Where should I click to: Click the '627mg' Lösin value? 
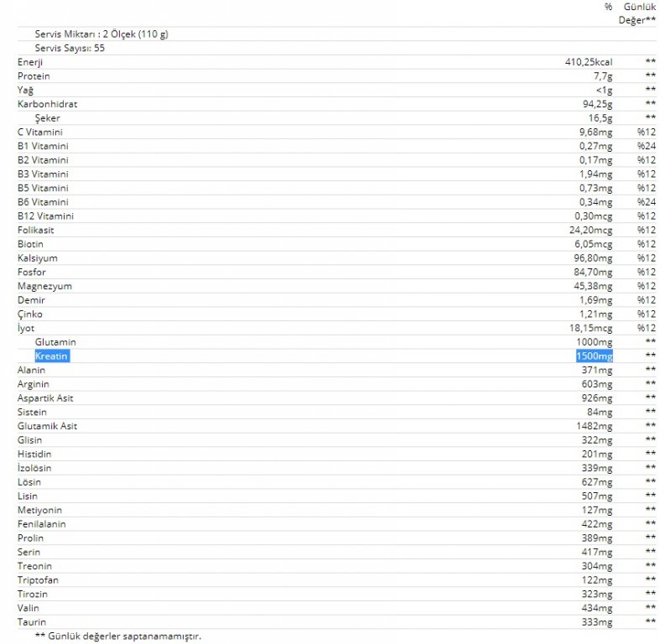(x=597, y=482)
